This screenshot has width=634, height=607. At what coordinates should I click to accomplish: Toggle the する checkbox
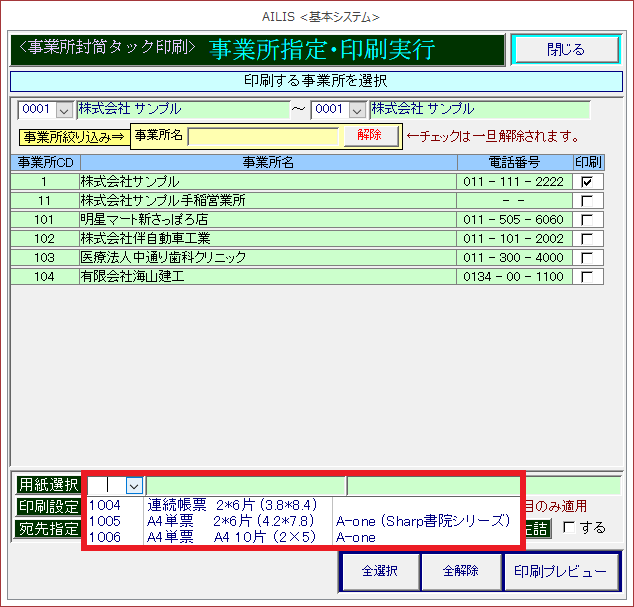pyautogui.click(x=569, y=528)
